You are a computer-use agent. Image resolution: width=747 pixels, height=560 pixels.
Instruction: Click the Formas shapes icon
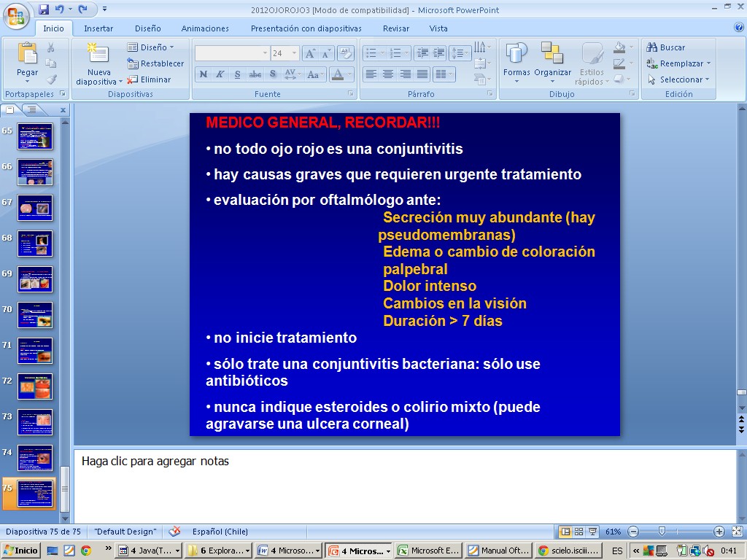516,55
